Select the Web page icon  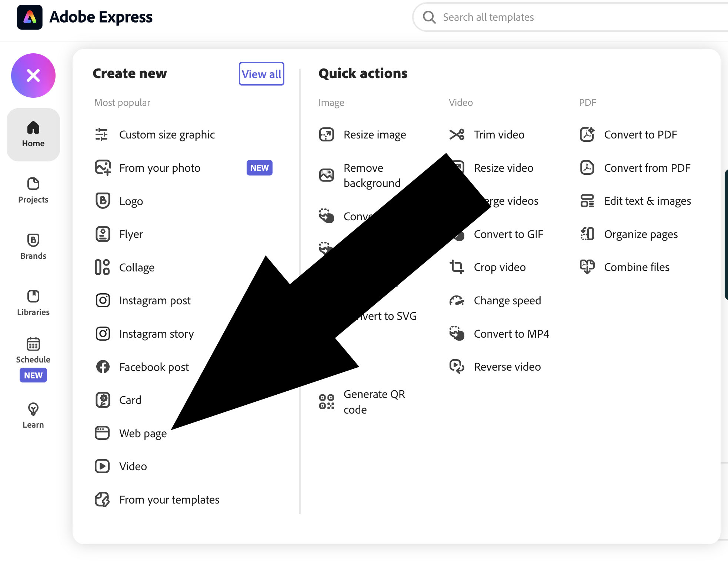pyautogui.click(x=102, y=433)
